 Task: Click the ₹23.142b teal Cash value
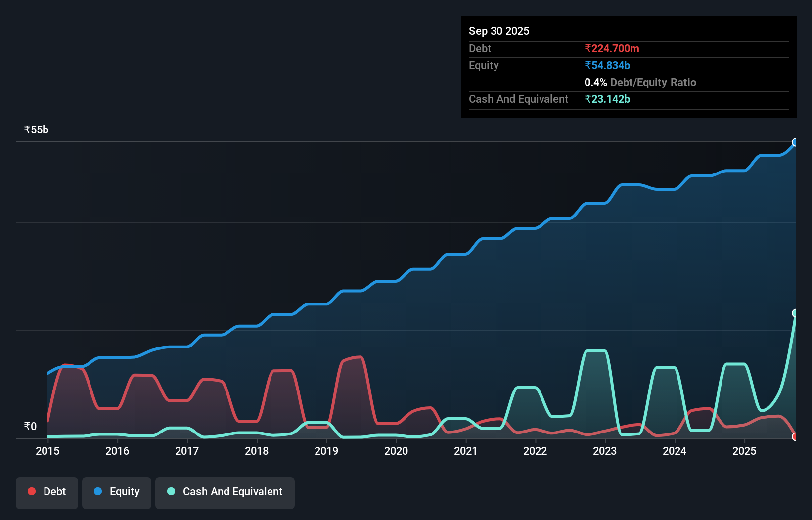607,99
